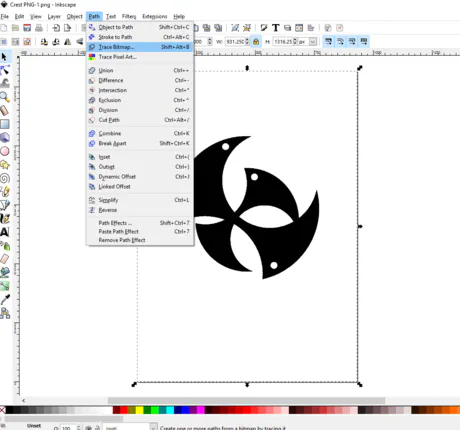Open the Text and Font toolbar icon
The width and height of the screenshot is (460, 430).
pos(275,28)
